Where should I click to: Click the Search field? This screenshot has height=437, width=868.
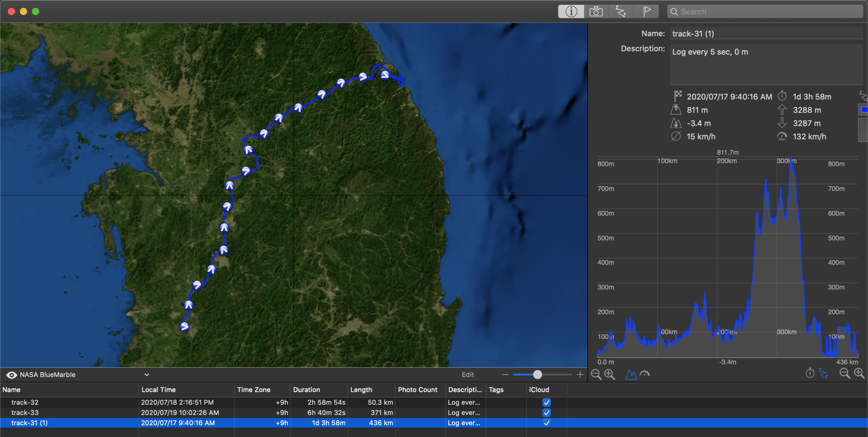(x=765, y=12)
